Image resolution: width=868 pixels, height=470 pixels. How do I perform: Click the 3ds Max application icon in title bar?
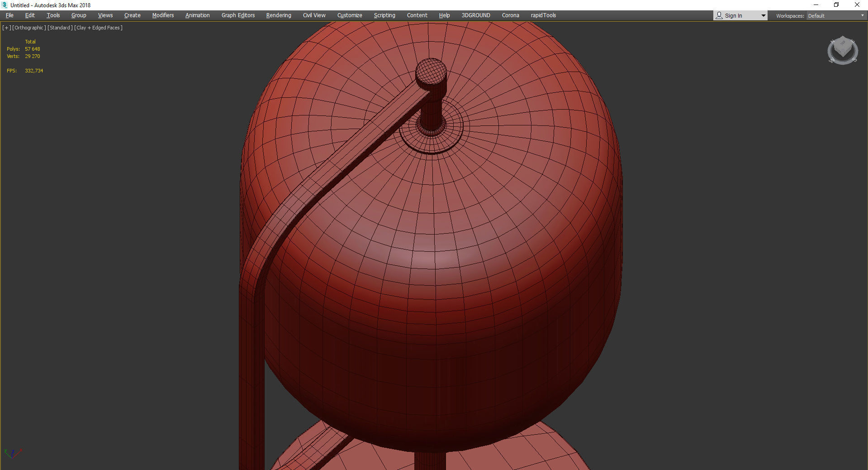[5, 5]
